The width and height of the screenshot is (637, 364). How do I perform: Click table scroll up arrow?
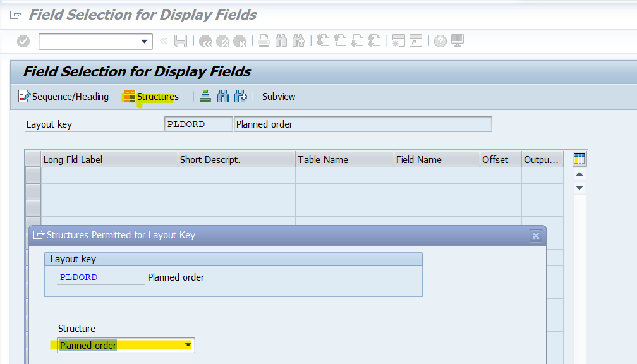tap(579, 174)
